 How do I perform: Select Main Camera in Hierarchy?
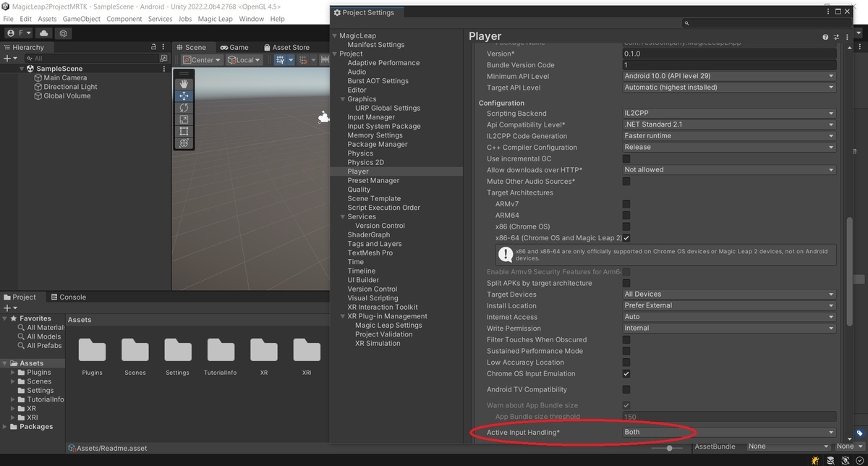coord(65,77)
